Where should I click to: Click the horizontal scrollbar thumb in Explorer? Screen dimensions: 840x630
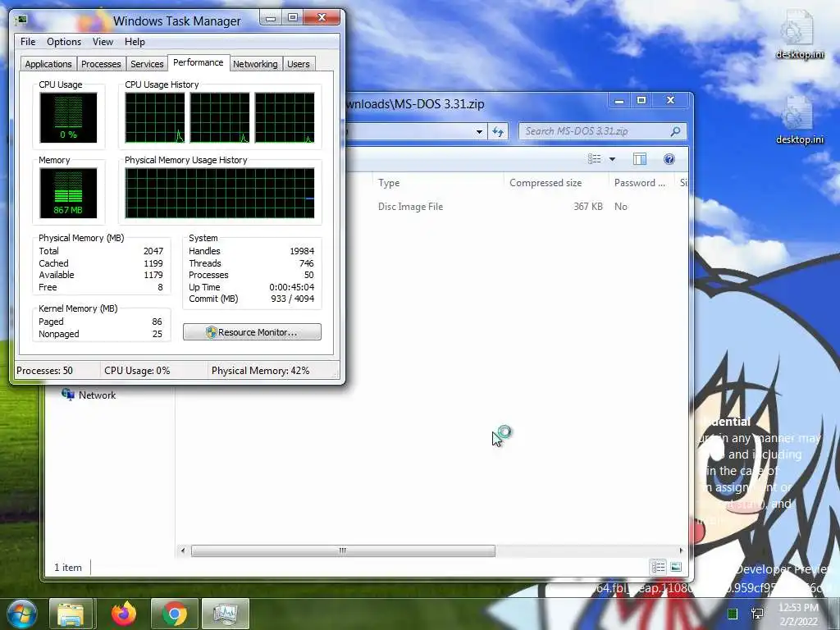(343, 550)
